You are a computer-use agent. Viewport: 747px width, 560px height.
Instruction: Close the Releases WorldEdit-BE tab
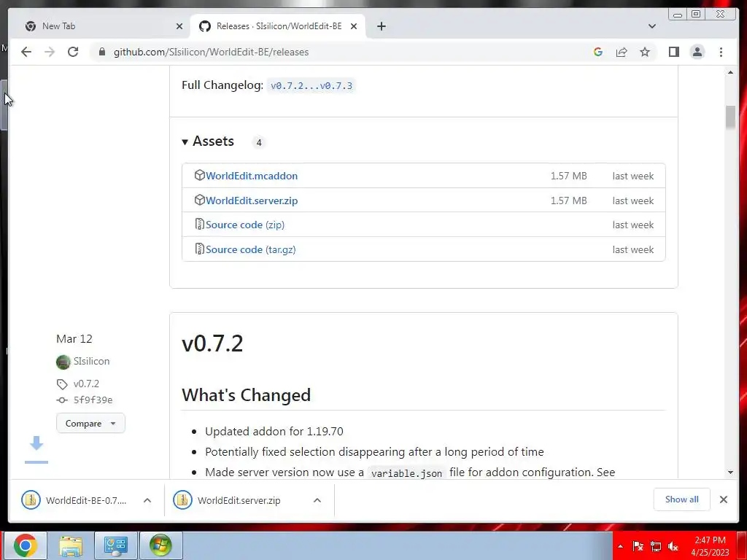coord(354,26)
